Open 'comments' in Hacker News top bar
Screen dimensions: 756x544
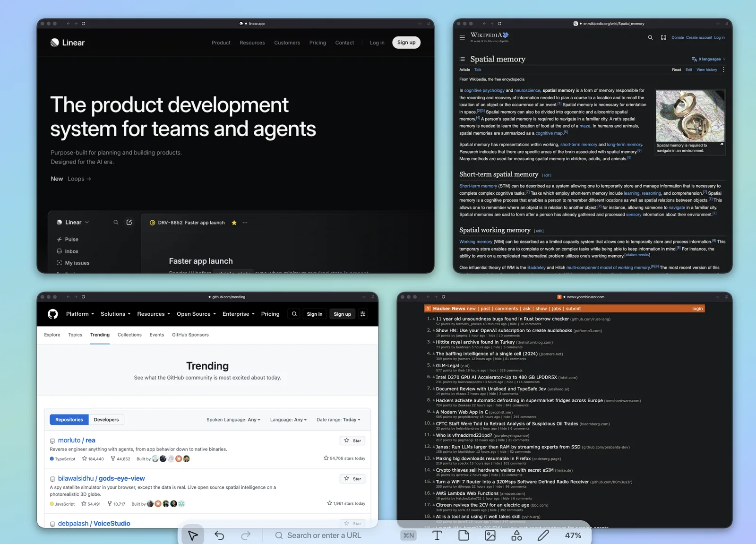point(507,309)
